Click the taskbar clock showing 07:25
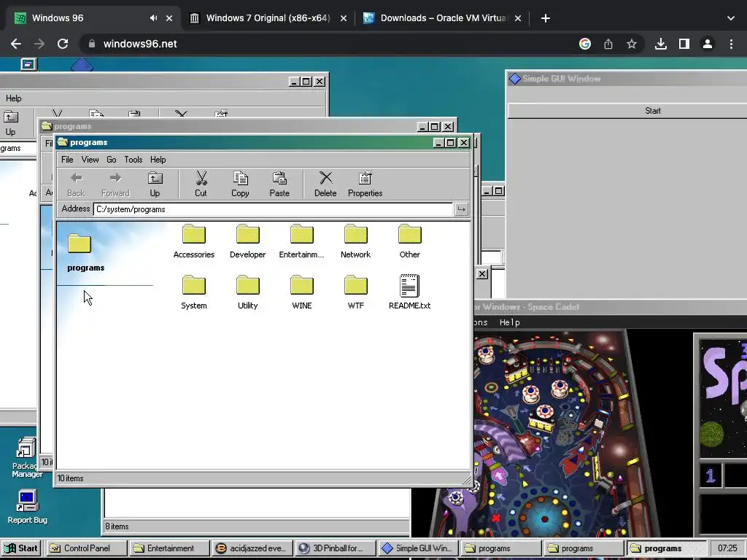 click(x=727, y=548)
